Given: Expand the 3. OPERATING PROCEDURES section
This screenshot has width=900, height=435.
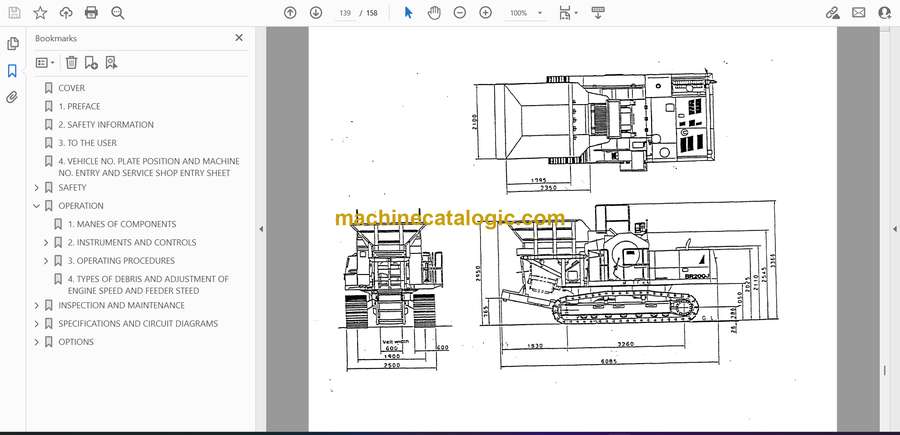Looking at the screenshot, I should (46, 261).
